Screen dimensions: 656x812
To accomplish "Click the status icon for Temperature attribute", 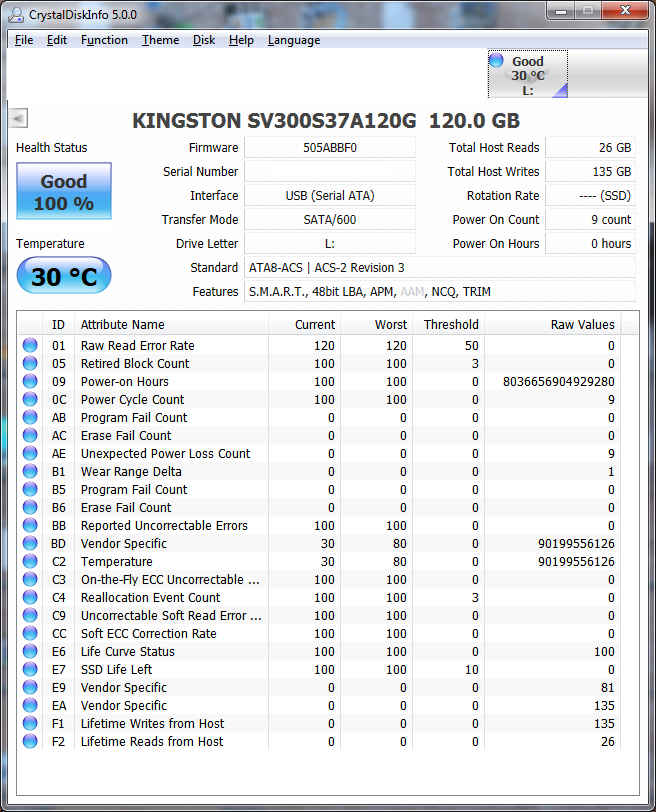I will click(30, 561).
